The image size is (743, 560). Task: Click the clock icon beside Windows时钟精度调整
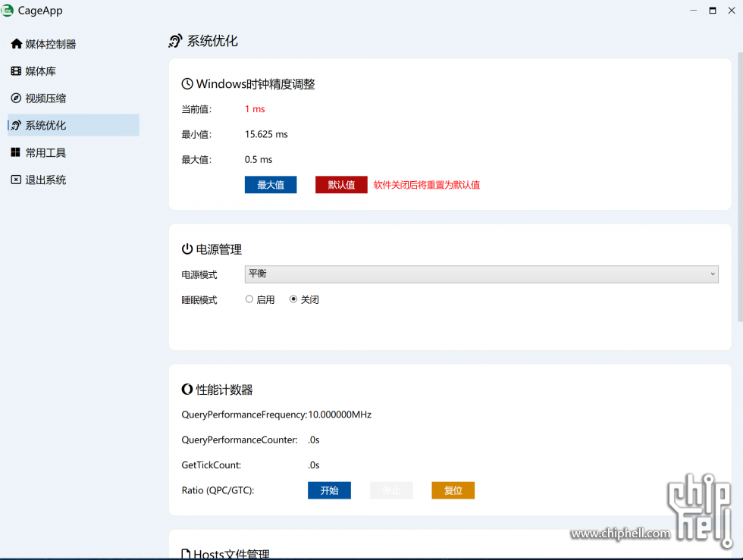tap(187, 84)
